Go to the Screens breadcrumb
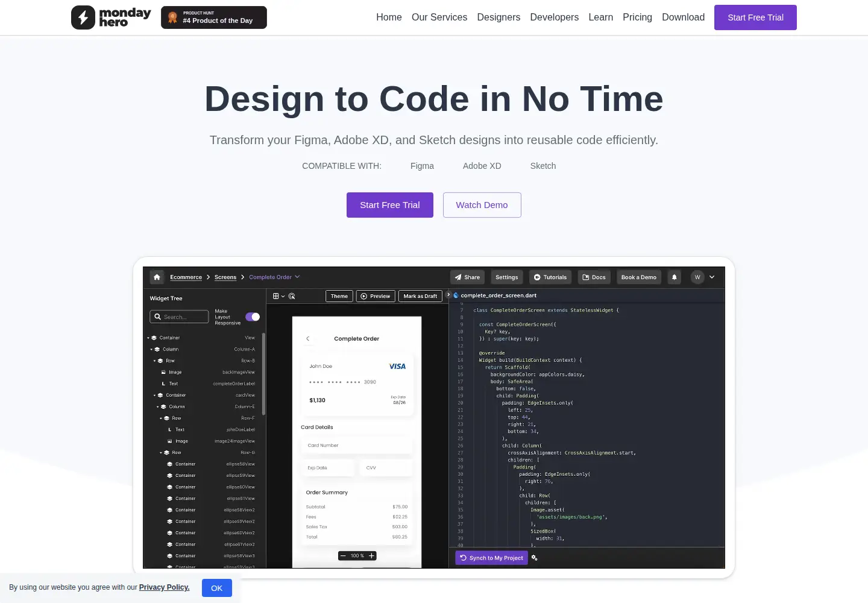 [x=225, y=277]
